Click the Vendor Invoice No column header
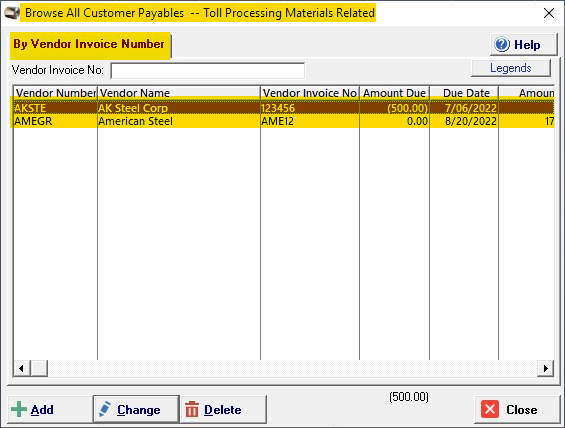 tap(310, 93)
